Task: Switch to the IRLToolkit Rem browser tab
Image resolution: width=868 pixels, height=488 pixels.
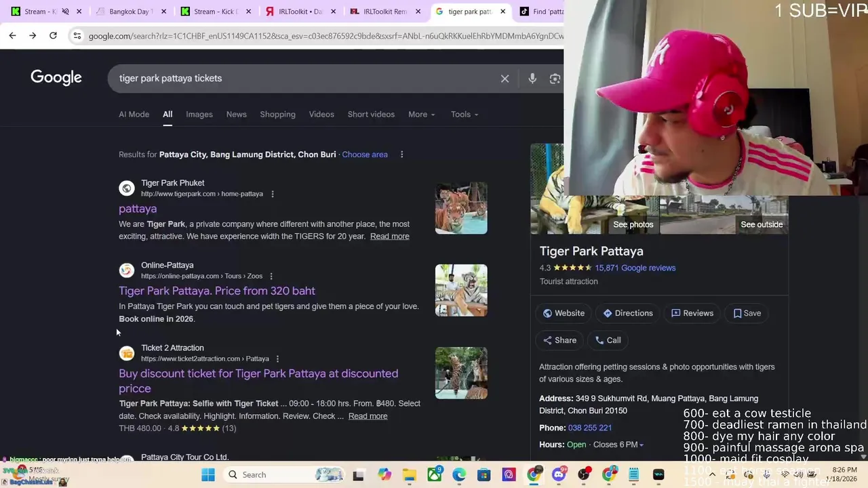Action: point(384,12)
